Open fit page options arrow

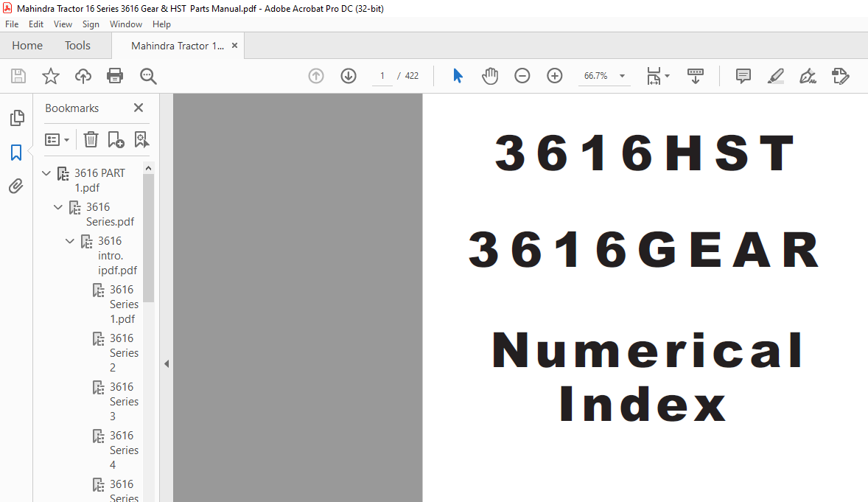pyautogui.click(x=667, y=76)
